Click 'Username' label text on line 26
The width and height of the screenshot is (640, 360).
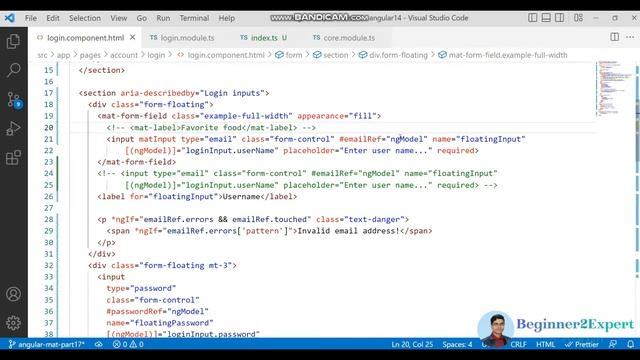click(x=241, y=196)
